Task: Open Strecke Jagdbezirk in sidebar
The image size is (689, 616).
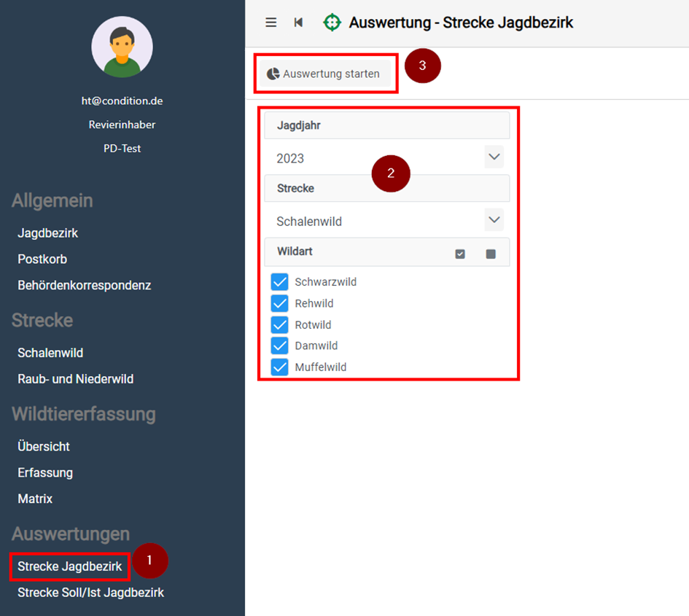Action: pyautogui.click(x=70, y=566)
